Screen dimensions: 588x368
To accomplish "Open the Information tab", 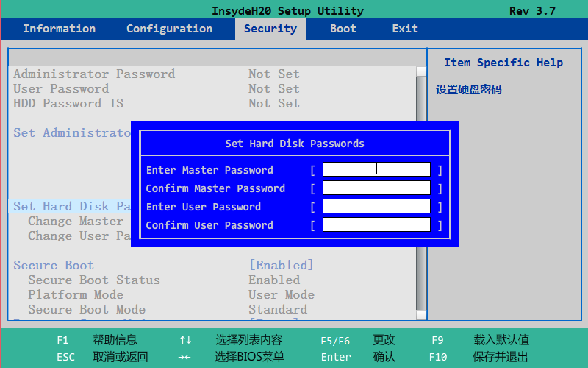I will [59, 29].
